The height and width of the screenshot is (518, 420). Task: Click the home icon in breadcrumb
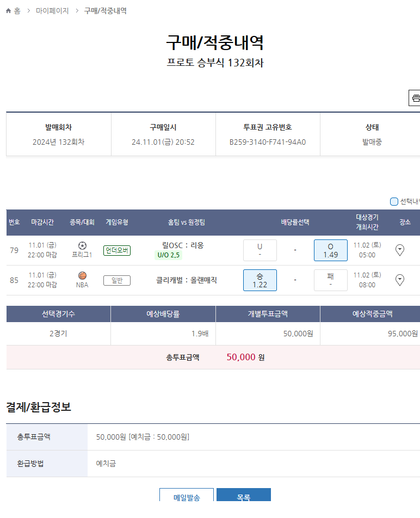(8, 11)
